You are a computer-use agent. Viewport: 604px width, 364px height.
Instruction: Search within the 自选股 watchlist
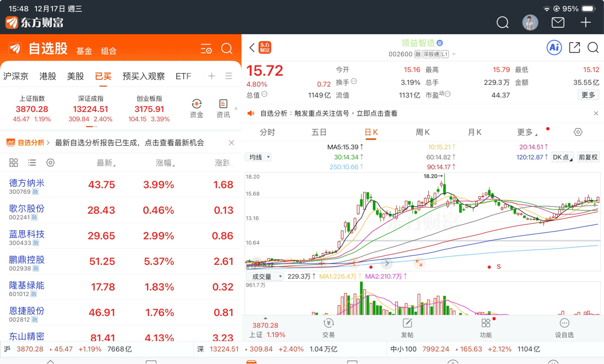[x=227, y=49]
